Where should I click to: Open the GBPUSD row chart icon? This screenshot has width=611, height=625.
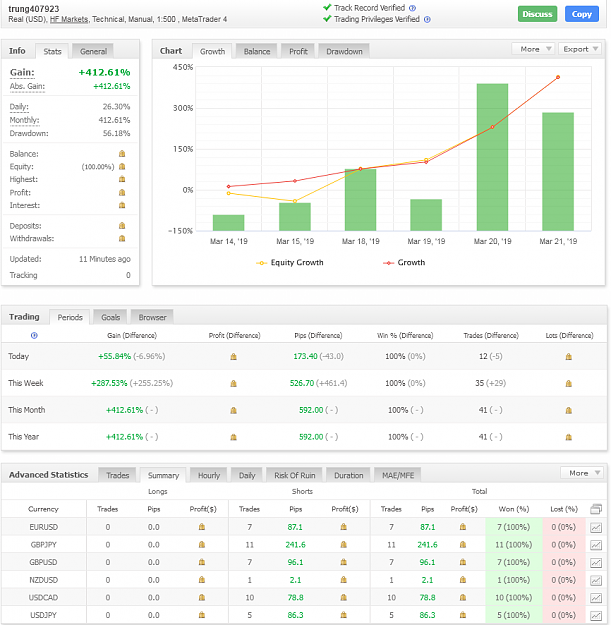596,562
